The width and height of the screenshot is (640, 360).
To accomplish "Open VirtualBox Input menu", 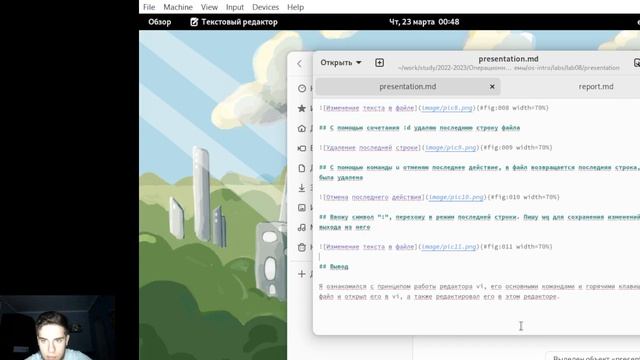I will tap(235, 7).
